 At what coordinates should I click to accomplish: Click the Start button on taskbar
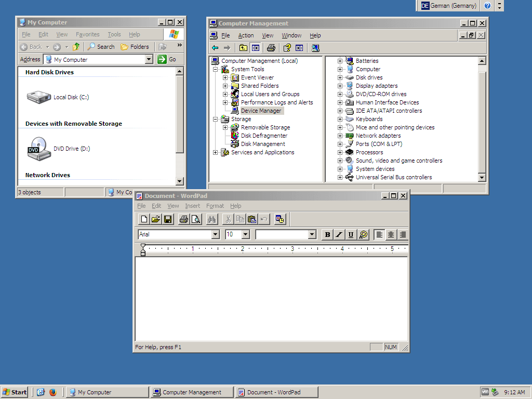coord(15,392)
